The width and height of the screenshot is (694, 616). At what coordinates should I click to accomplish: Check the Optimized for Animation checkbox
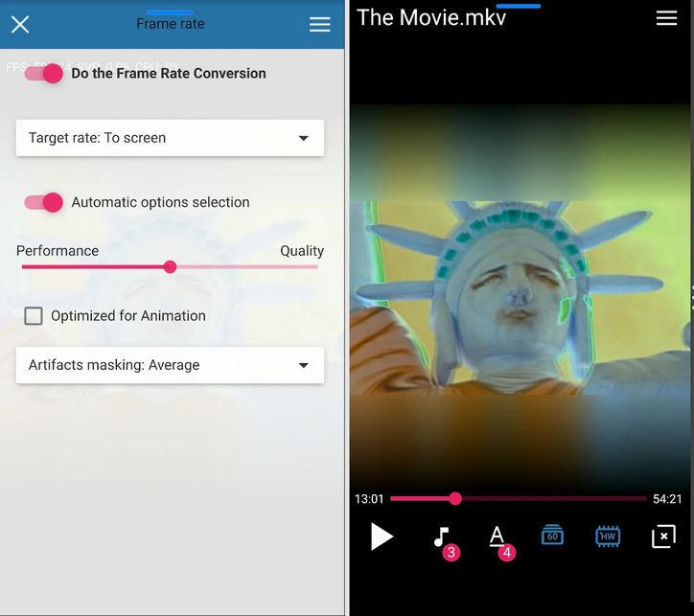34,316
